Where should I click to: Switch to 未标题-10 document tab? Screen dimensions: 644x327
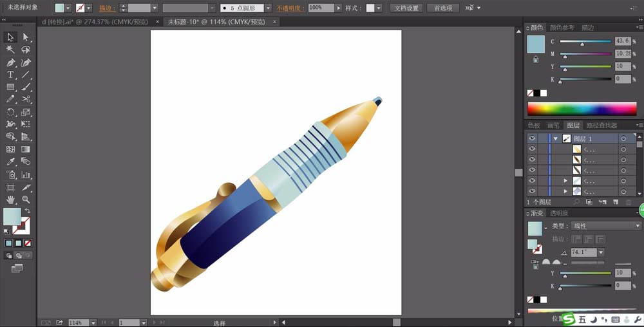pos(216,22)
